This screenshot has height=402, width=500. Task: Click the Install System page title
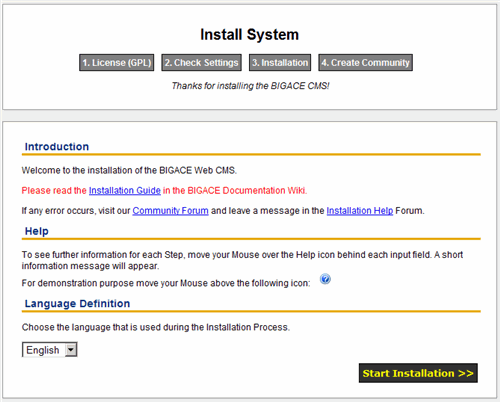coord(249,35)
